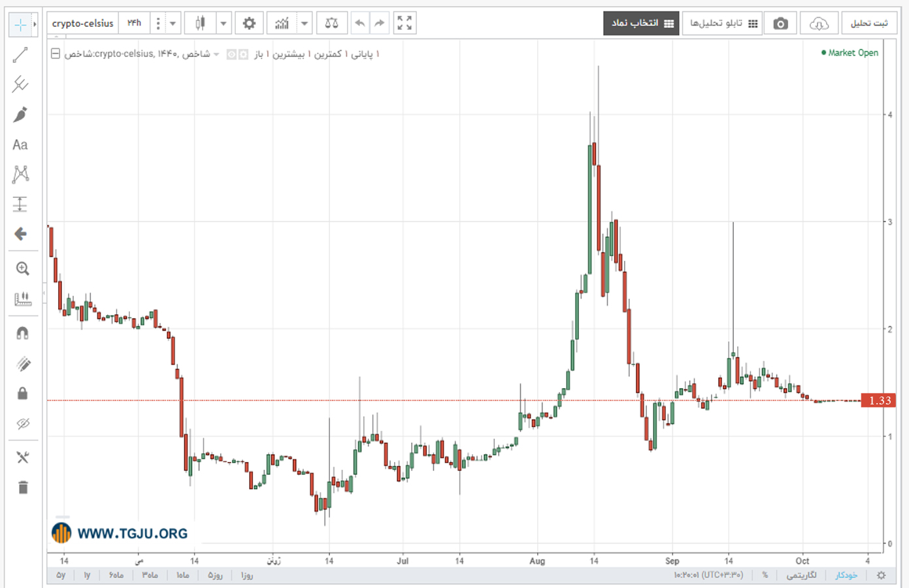Toggle the percent scale button
This screenshot has width=909, height=588.
point(765,576)
